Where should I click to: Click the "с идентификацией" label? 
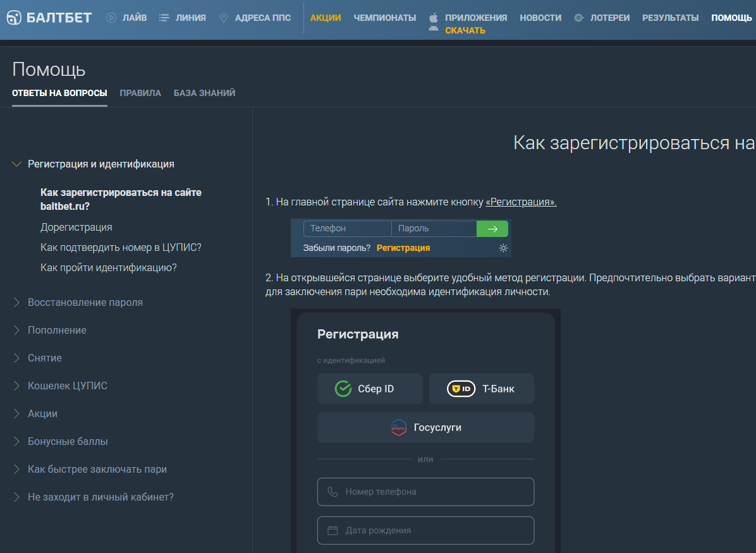(351, 360)
